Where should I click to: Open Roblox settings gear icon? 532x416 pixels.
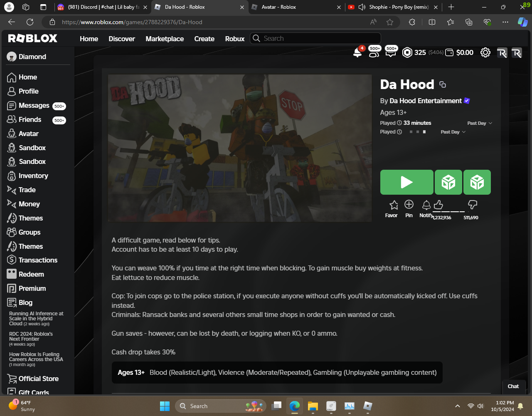(x=485, y=52)
